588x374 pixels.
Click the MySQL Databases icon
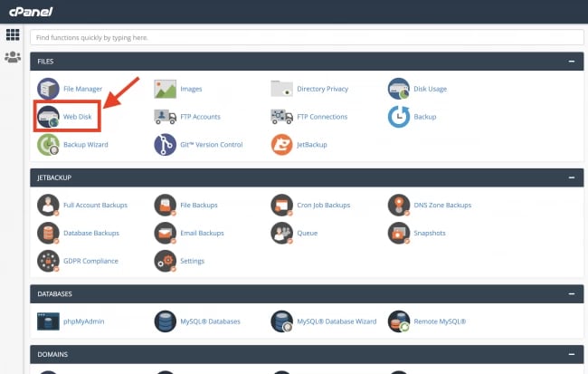tap(165, 321)
